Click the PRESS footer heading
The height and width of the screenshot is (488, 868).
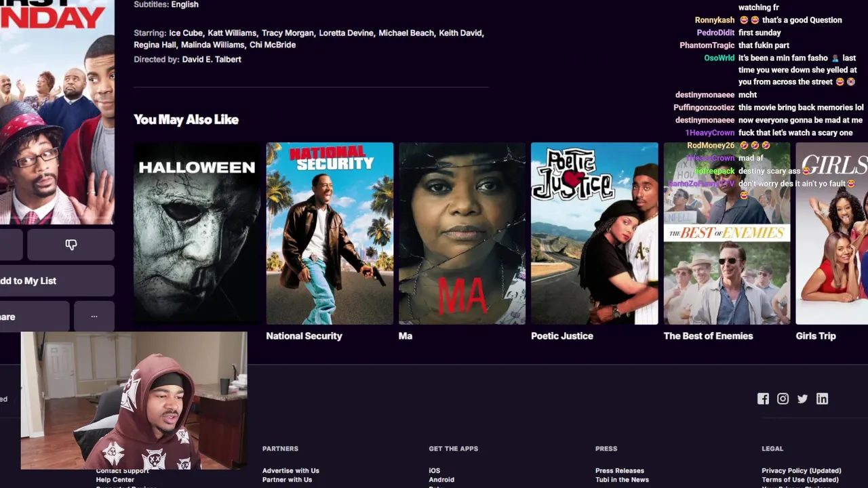606,449
